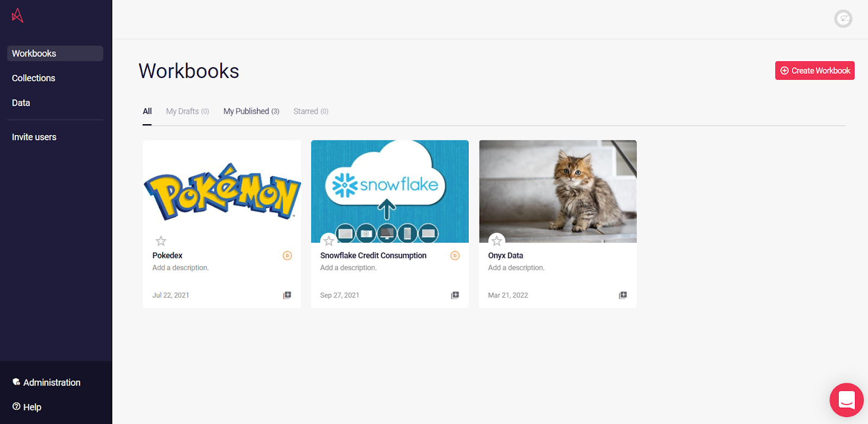Add a description to Onyx Data

point(516,268)
